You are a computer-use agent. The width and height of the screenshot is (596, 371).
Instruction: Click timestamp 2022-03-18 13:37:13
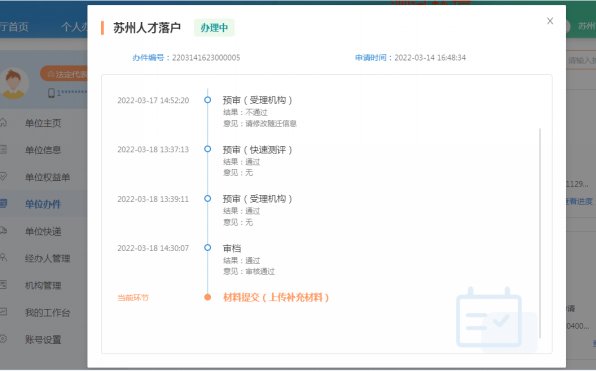(x=153, y=149)
